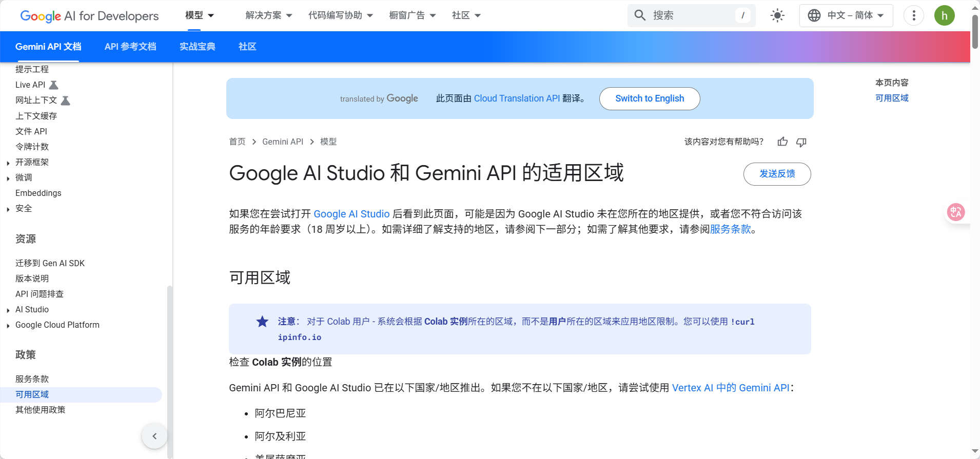Open the 中文 – 简体 language selector
The height and width of the screenshot is (459, 980).
point(846,15)
